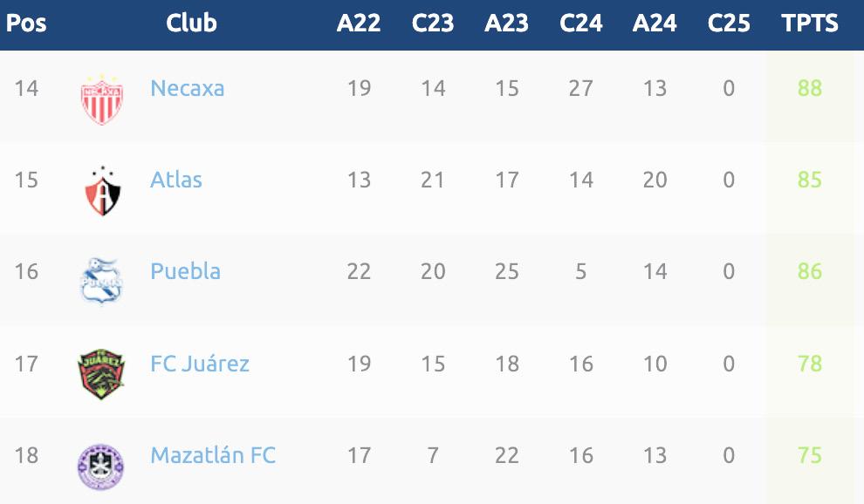Click the FC Juárez club crest icon
This screenshot has height=504, width=864.
(101, 373)
